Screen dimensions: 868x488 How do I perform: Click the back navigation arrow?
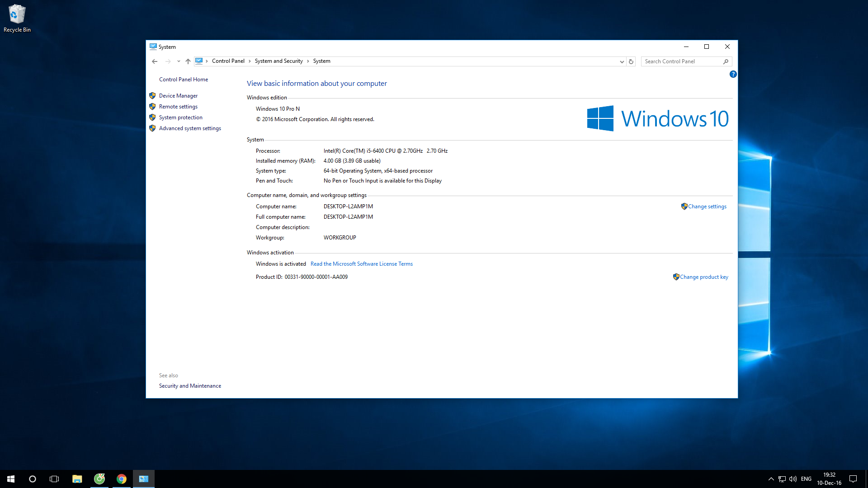pos(155,61)
